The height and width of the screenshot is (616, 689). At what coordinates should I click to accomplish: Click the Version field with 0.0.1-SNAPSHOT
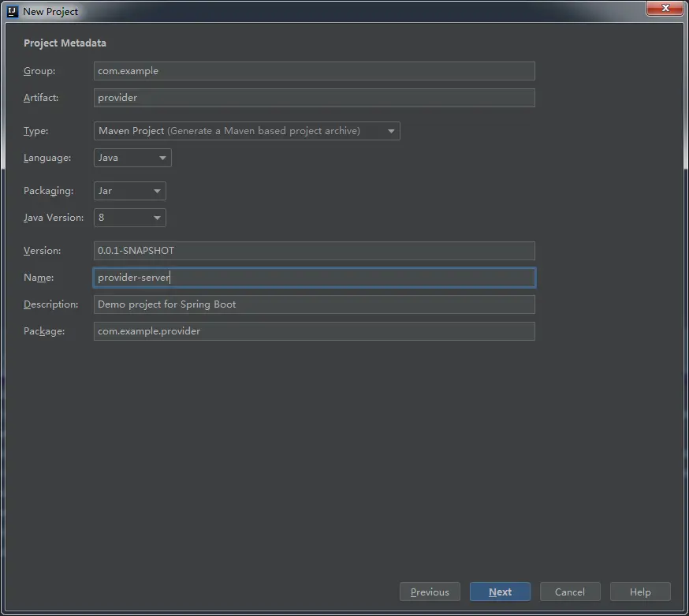coord(315,251)
